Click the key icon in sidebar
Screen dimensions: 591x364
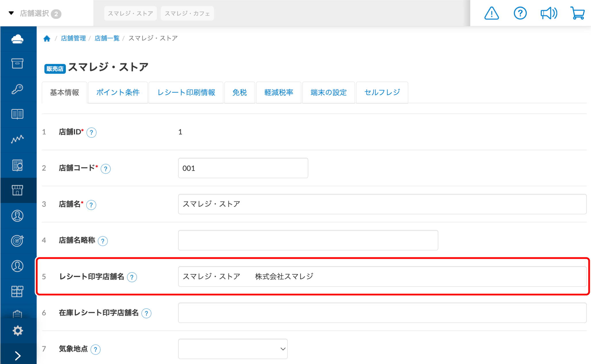pos(18,89)
